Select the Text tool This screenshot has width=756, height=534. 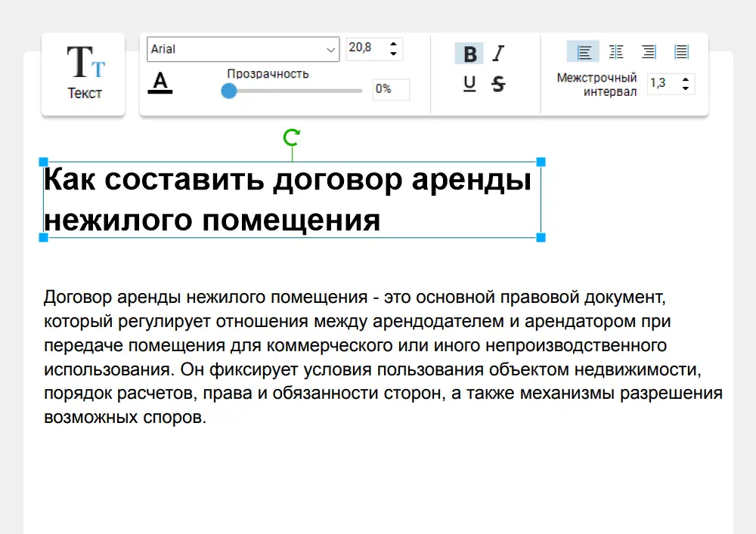coord(83,72)
